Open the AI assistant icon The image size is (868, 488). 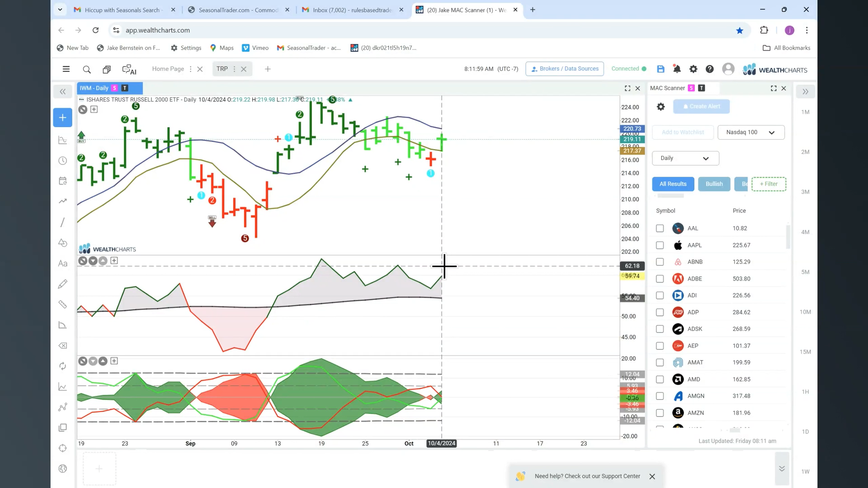[129, 69]
